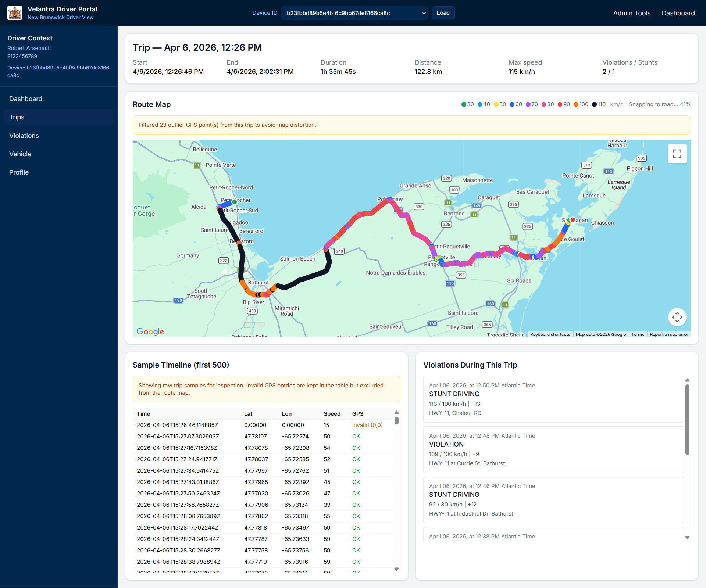
Task: Click the violations list scrollbar thumb
Action: (687, 420)
